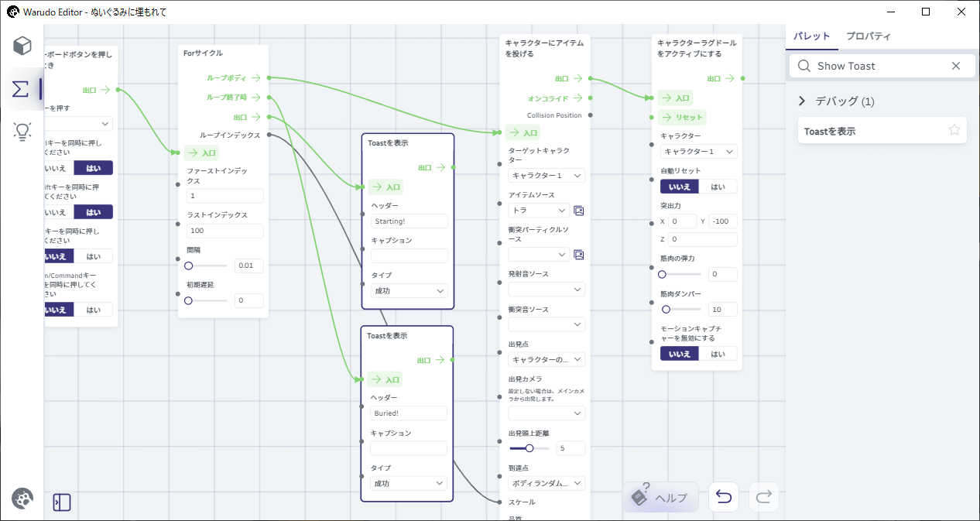Open the 出発点 dropdown
The height and width of the screenshot is (521, 980).
pos(547,359)
